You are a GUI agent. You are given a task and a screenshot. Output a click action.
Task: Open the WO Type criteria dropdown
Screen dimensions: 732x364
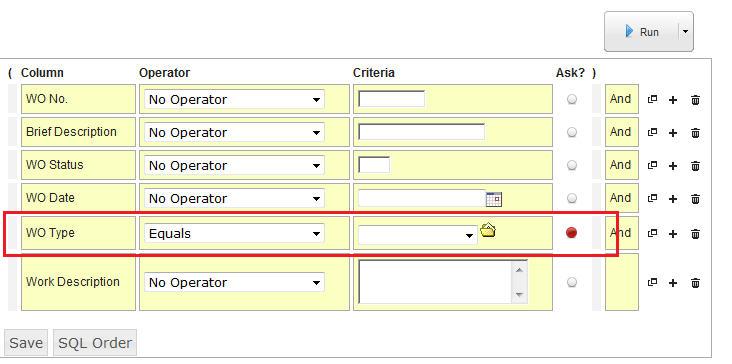click(x=418, y=235)
